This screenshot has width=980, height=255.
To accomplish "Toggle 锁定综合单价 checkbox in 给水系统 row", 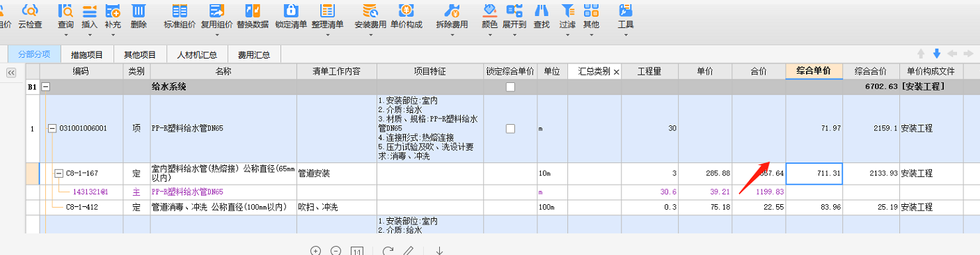I will pos(510,87).
